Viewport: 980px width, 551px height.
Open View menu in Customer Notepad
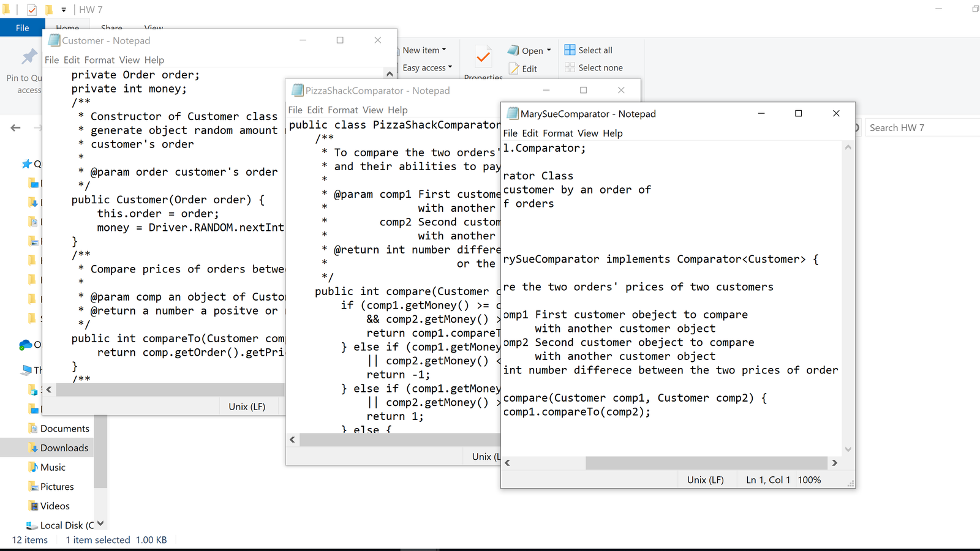[x=129, y=60]
